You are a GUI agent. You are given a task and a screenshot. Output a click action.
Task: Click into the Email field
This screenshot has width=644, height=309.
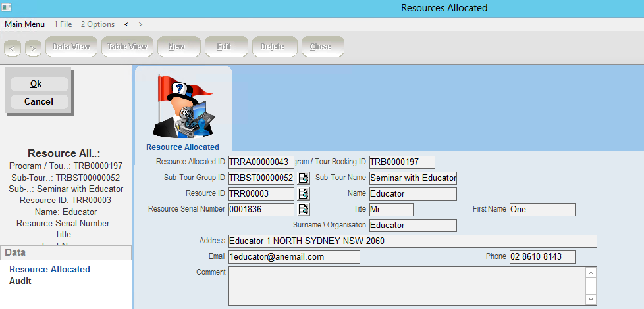click(x=294, y=257)
